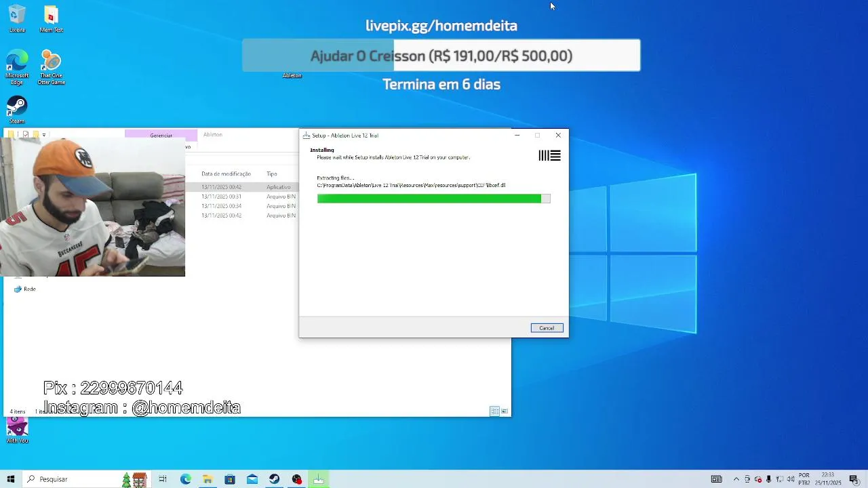868x488 pixels.
Task: Click the Meet Now camera tray icon
Action: [747, 479]
